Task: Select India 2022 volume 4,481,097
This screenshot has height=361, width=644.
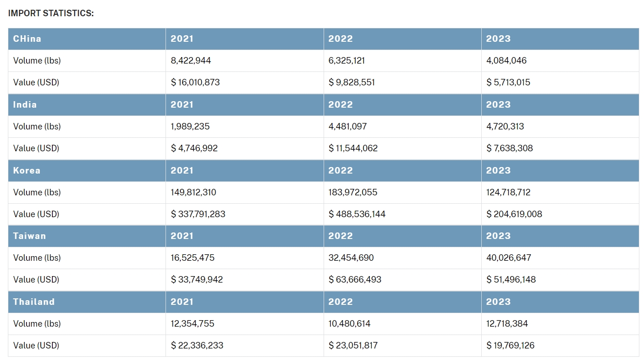Action: [349, 127]
